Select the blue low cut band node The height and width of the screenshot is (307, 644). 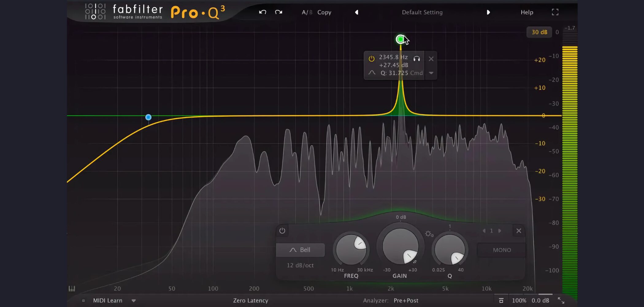point(148,117)
